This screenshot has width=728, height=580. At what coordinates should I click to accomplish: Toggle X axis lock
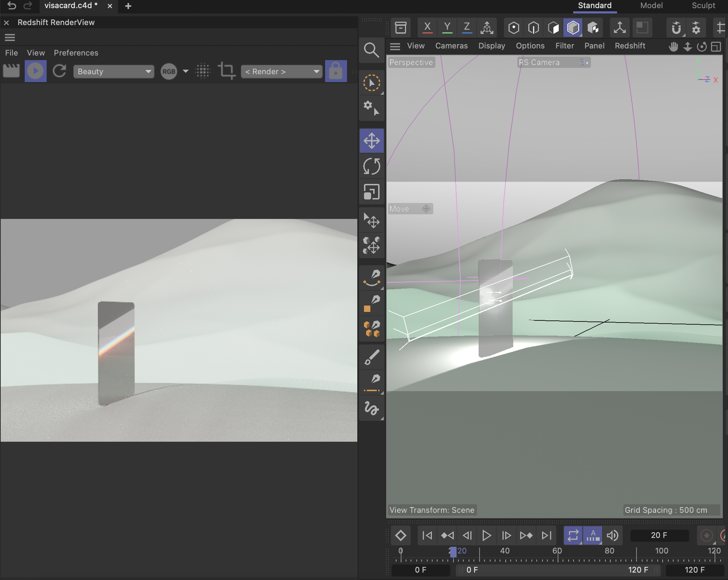click(427, 28)
